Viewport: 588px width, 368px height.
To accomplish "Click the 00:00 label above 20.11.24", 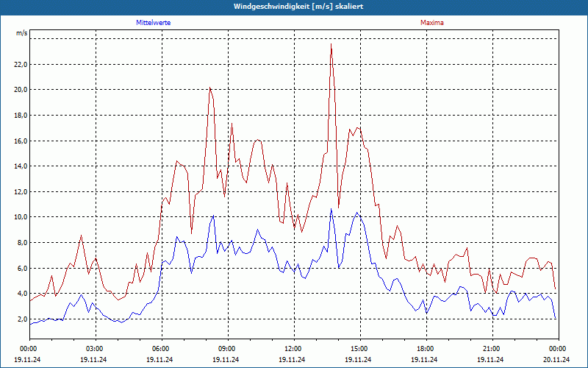I will pos(559,349).
